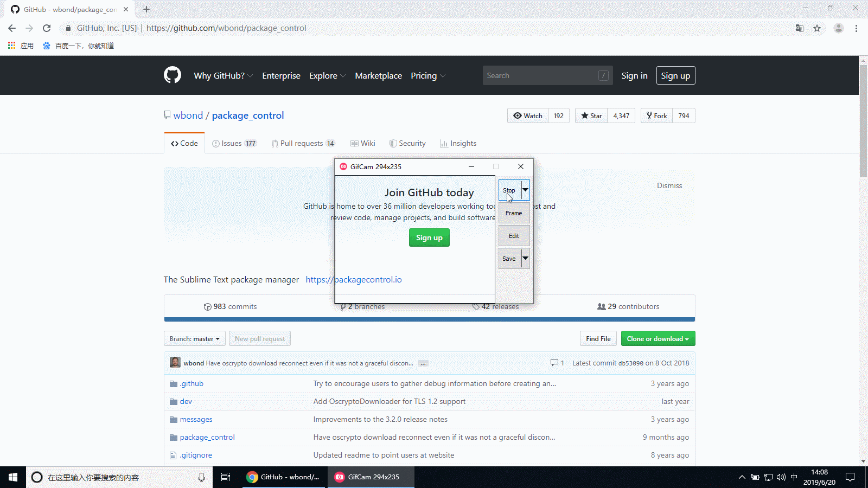Open the Apps shortcut in bookmarks bar
868x488 pixels.
(21, 46)
